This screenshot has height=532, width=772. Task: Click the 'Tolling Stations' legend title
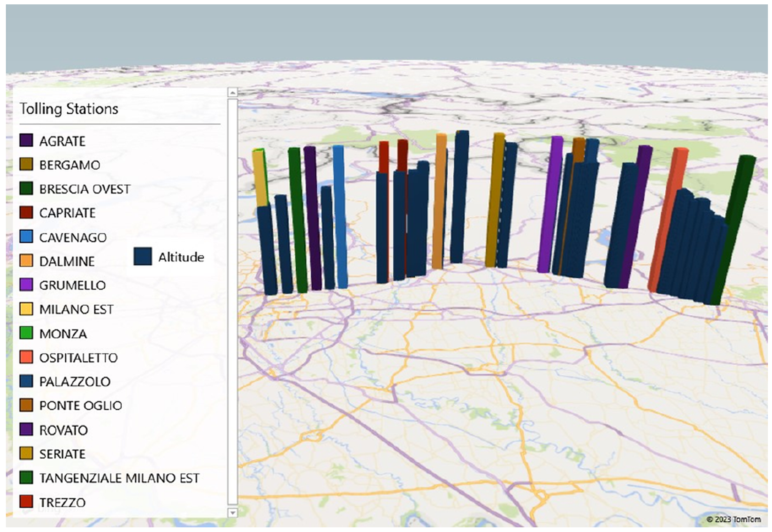click(69, 109)
